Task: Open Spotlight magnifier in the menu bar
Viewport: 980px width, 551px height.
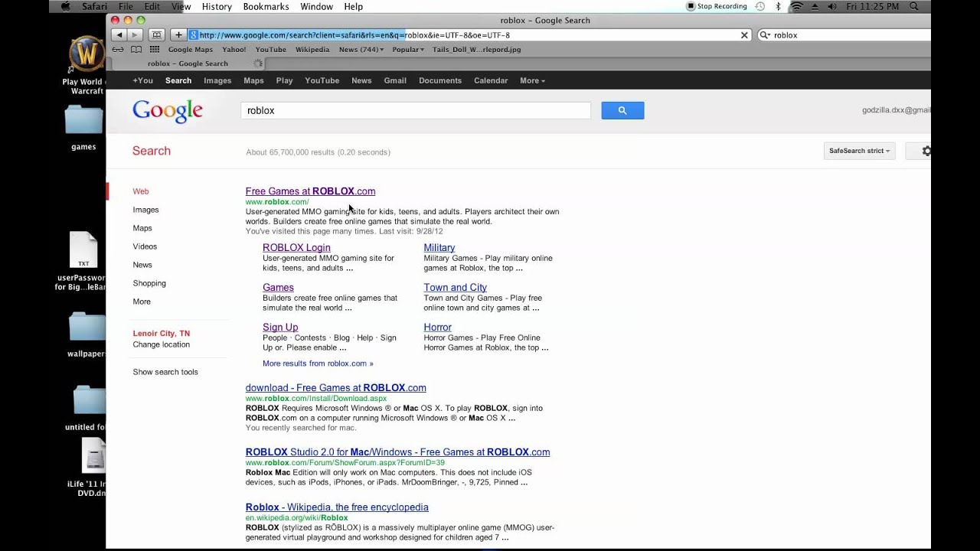Action: pyautogui.click(x=914, y=6)
